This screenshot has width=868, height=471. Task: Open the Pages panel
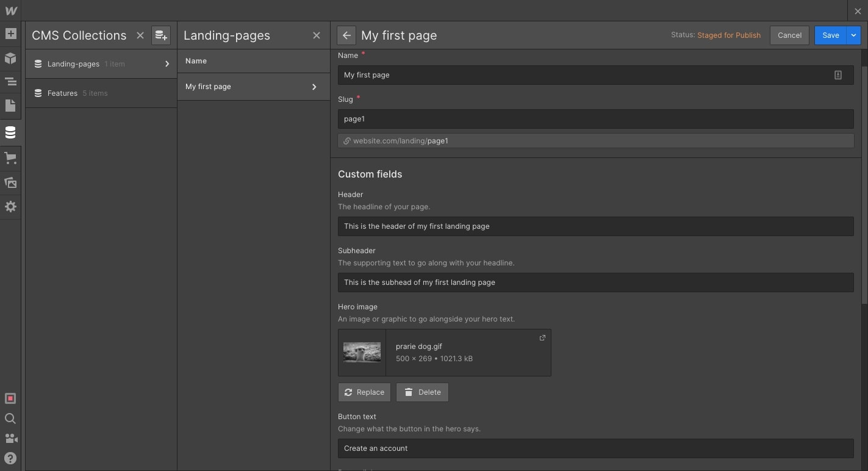coord(10,106)
